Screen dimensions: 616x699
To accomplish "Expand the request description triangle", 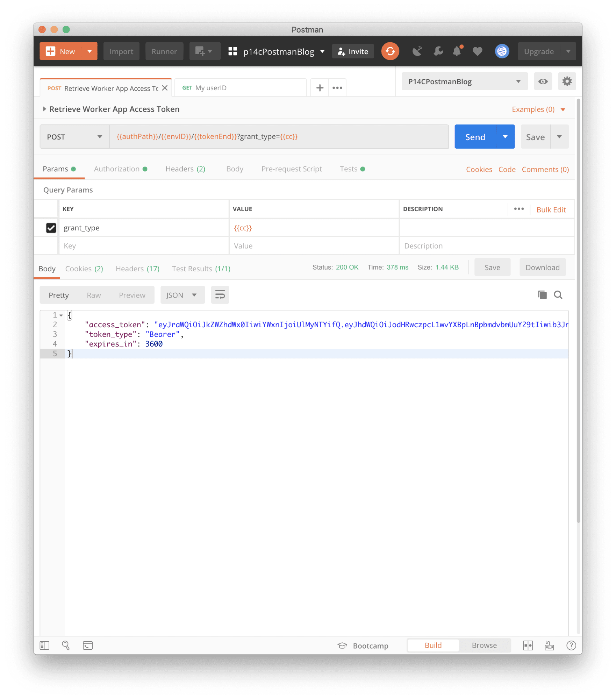I will click(44, 109).
